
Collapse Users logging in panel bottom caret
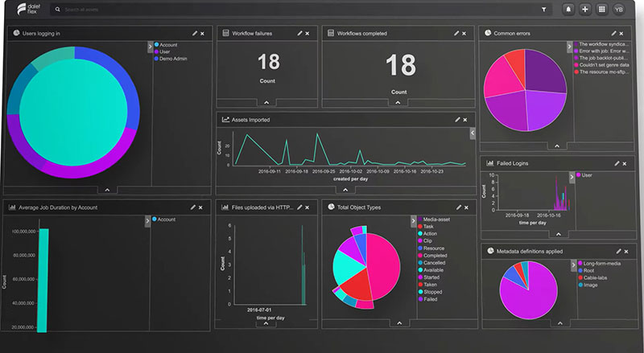(x=107, y=190)
